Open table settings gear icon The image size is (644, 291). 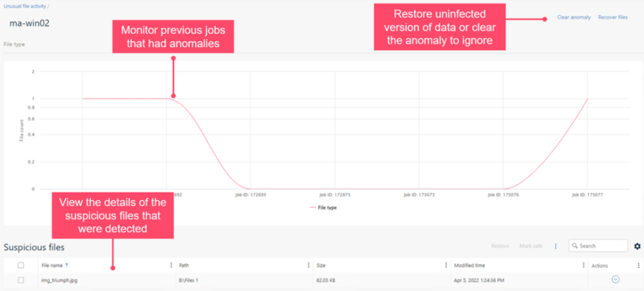(637, 246)
